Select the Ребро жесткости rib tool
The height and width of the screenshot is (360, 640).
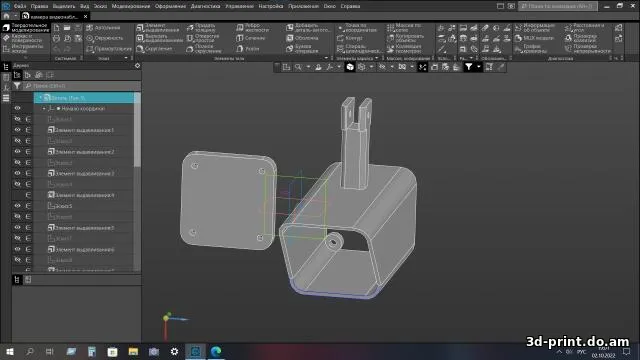click(253, 28)
